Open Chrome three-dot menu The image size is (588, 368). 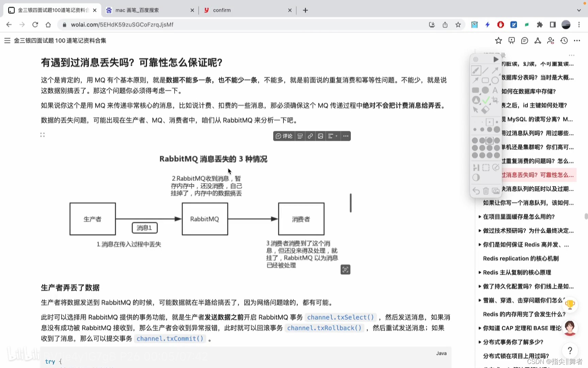[x=579, y=25]
